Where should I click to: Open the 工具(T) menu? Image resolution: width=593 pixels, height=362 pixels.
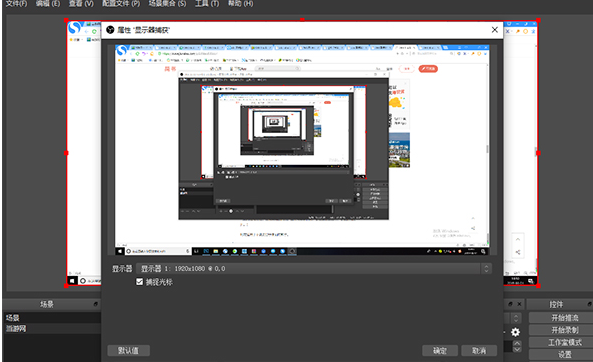pyautogui.click(x=206, y=3)
